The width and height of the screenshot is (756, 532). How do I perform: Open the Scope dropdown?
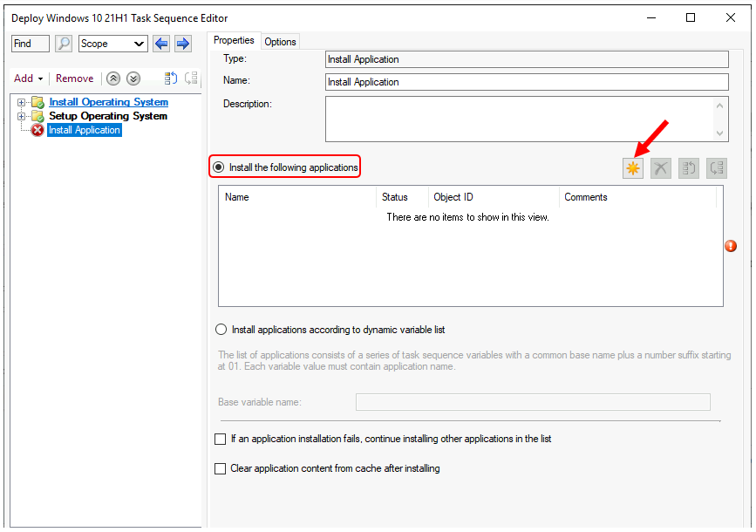[x=112, y=44]
